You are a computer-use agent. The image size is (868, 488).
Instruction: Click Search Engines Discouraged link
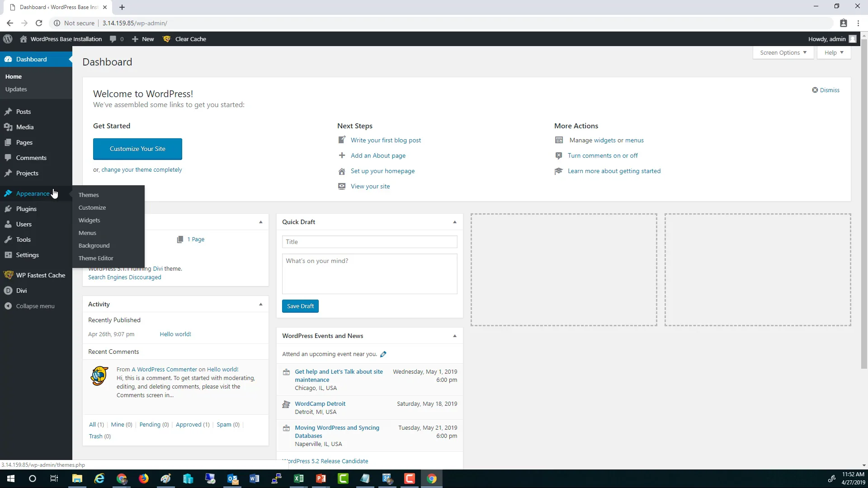[x=124, y=277]
